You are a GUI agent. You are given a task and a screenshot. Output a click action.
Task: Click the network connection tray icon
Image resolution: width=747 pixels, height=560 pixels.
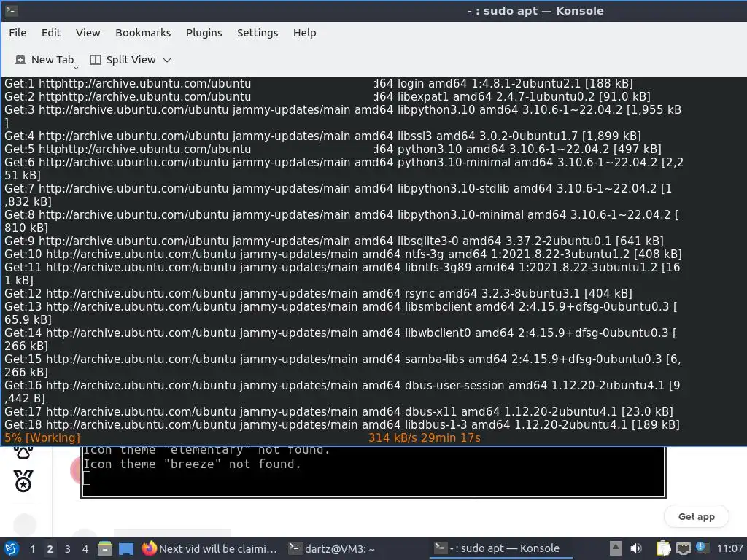pos(683,548)
